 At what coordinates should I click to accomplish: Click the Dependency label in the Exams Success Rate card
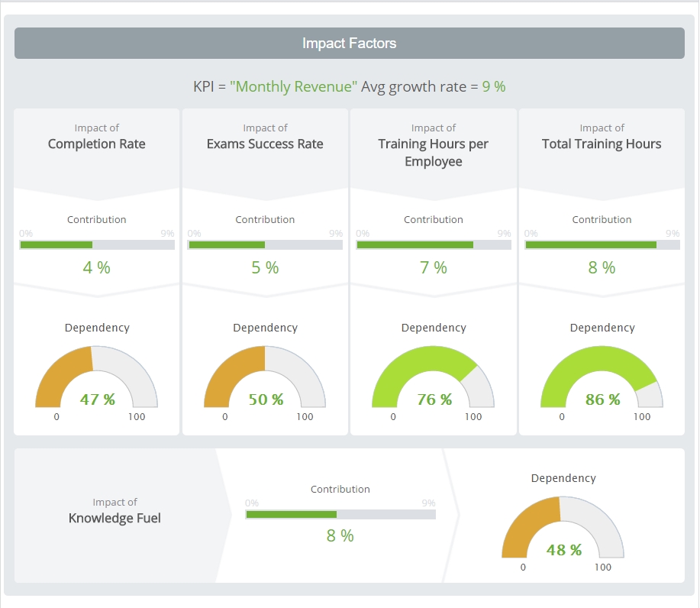click(265, 328)
